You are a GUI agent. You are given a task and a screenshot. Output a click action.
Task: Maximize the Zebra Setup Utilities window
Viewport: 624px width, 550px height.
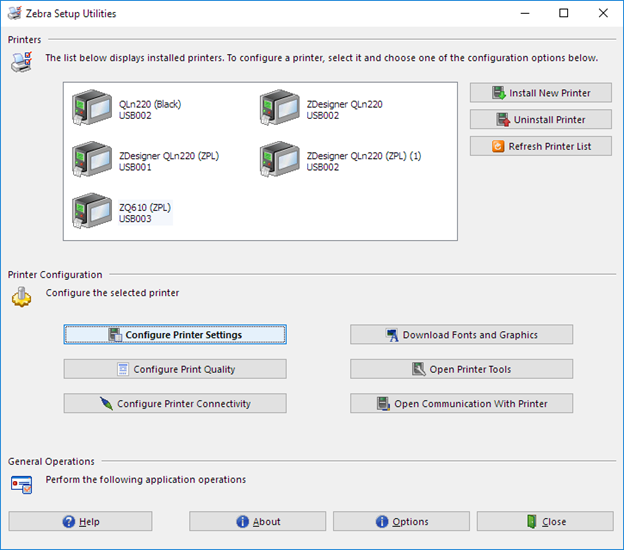tap(564, 13)
